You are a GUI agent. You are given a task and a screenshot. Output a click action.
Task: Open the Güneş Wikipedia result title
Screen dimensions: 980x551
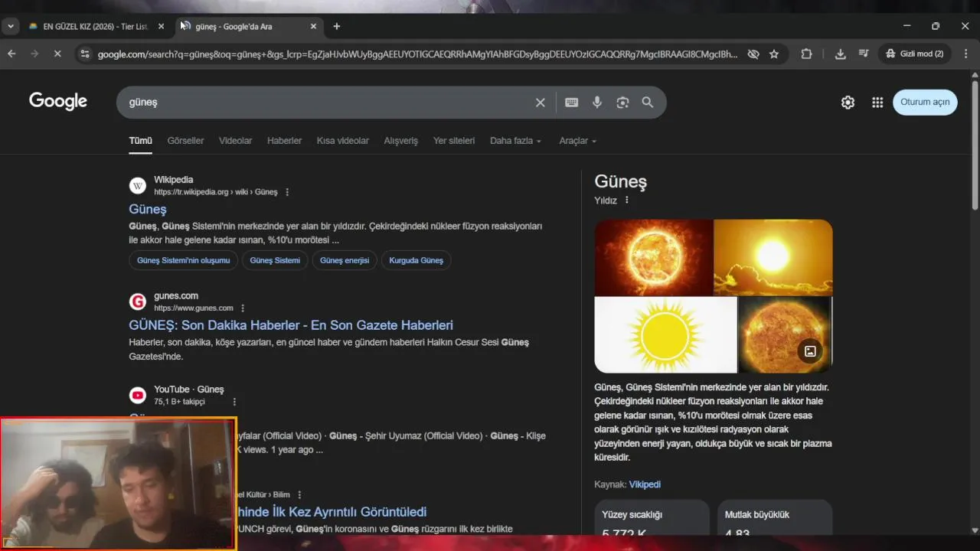click(148, 209)
